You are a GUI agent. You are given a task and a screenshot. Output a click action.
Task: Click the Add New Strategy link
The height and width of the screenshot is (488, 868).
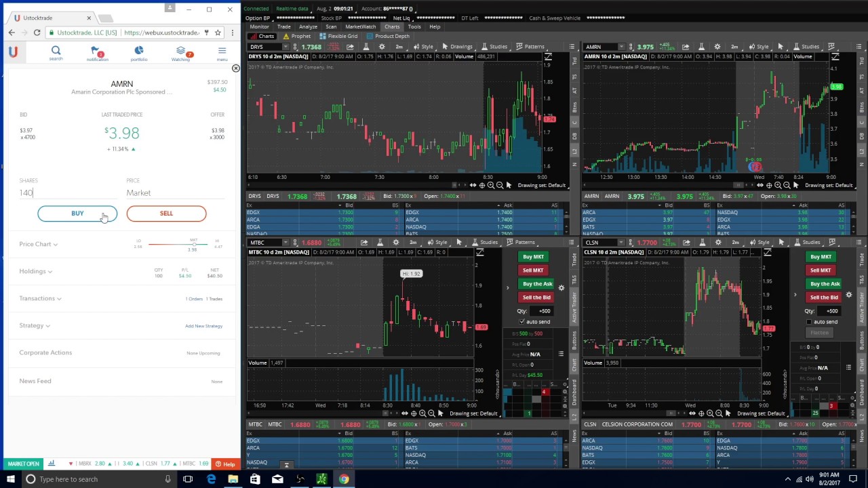tap(203, 326)
